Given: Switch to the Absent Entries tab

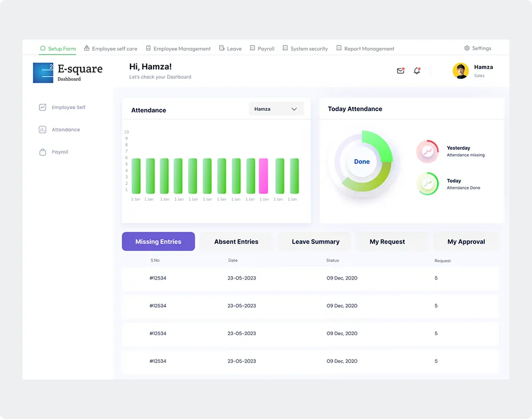Looking at the screenshot, I should pyautogui.click(x=236, y=242).
